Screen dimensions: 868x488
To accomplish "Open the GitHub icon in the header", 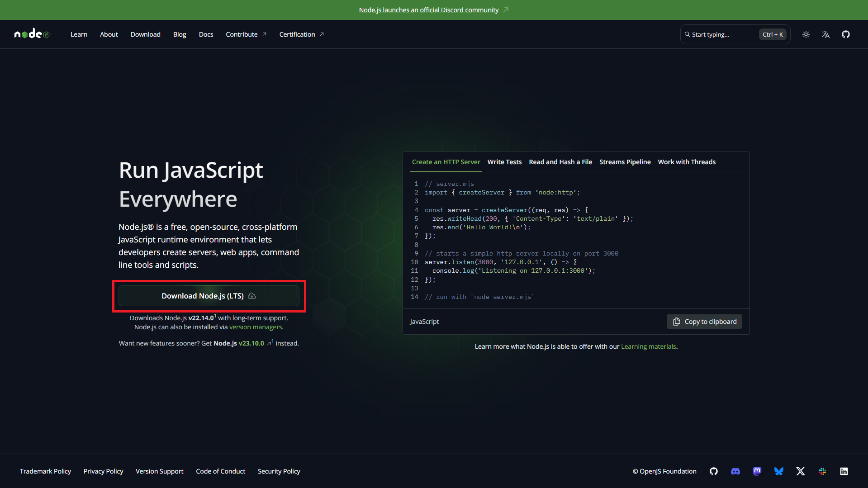I will tap(846, 34).
